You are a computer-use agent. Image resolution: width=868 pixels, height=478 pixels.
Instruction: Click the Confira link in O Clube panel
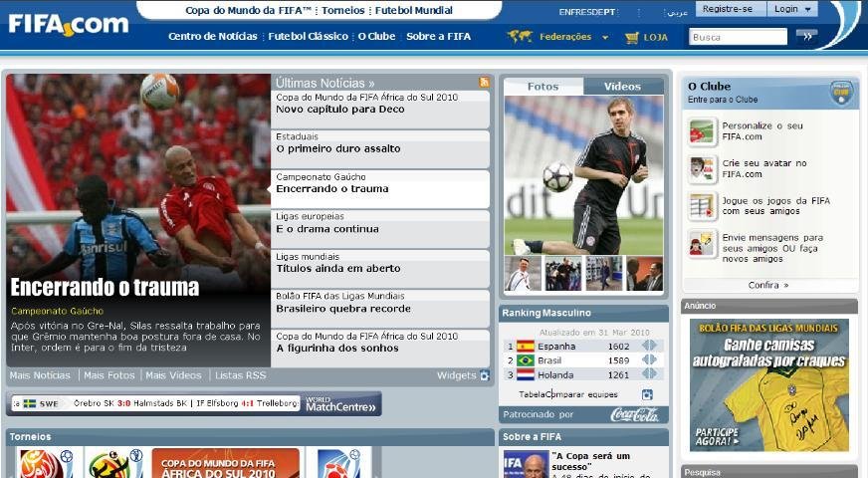768,285
